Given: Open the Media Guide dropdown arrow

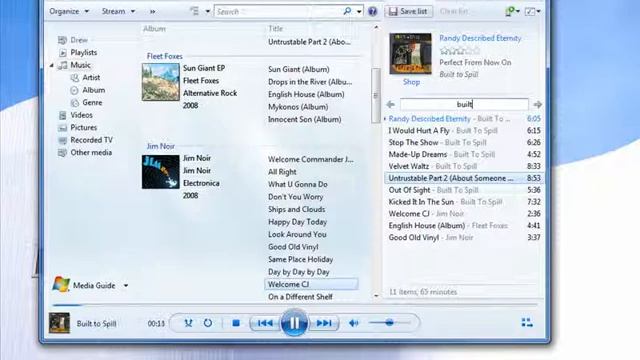Looking at the screenshot, I should coord(126,286).
